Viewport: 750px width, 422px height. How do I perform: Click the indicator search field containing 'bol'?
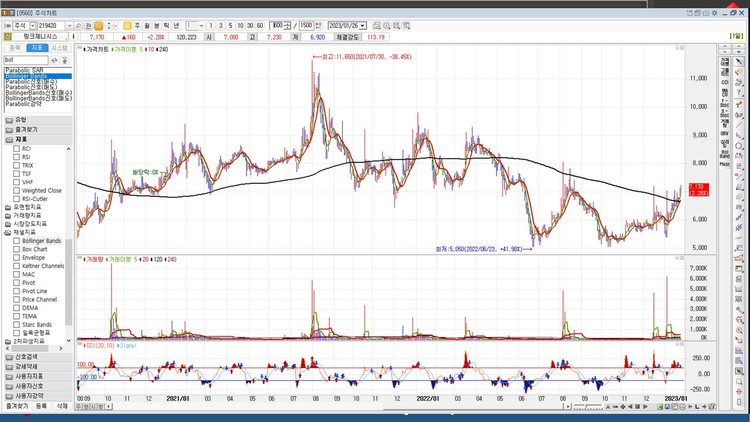26,60
